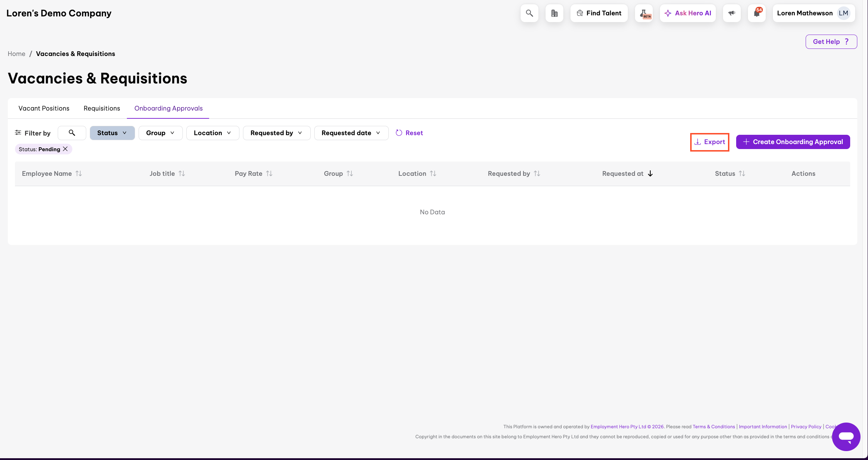Expand the Status filter dropdown
The width and height of the screenshot is (868, 460).
(112, 133)
